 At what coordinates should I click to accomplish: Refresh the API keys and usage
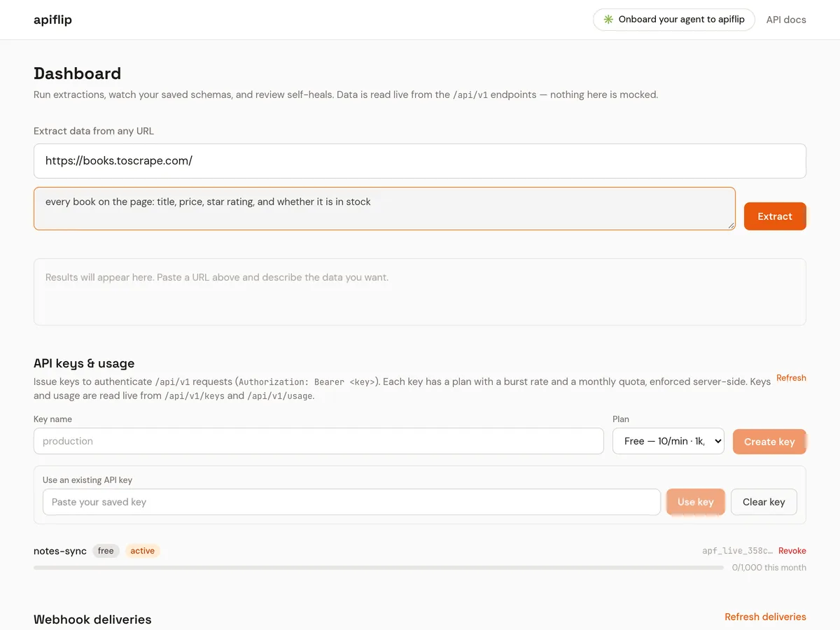[x=791, y=378]
